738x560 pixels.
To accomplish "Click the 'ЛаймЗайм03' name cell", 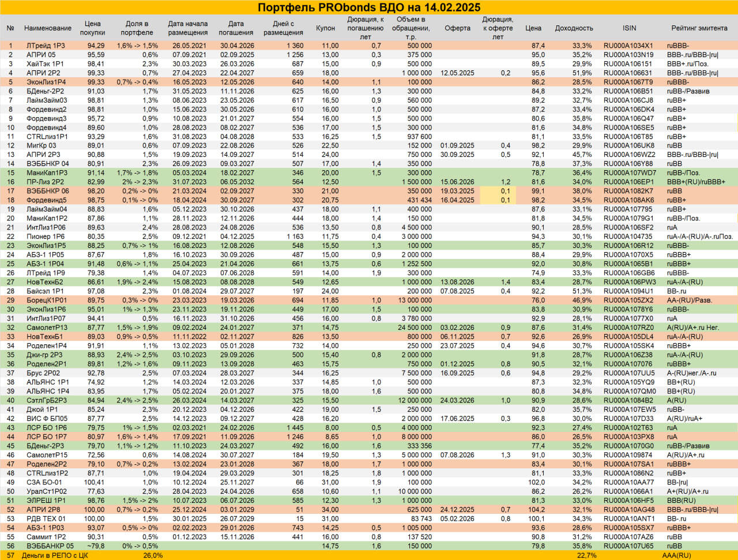I will tap(47, 100).
